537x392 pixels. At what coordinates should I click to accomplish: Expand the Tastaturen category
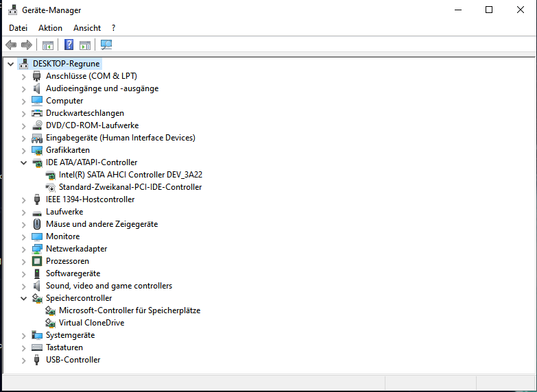click(23, 348)
